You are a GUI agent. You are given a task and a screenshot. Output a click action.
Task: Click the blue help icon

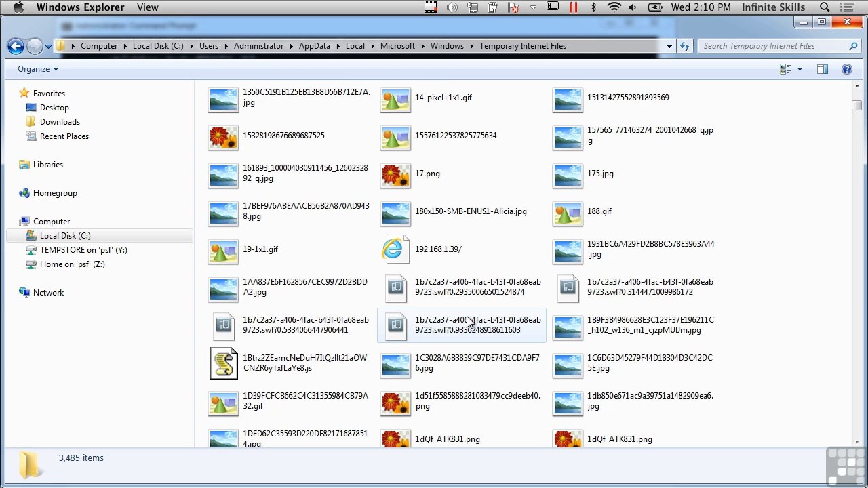point(846,69)
